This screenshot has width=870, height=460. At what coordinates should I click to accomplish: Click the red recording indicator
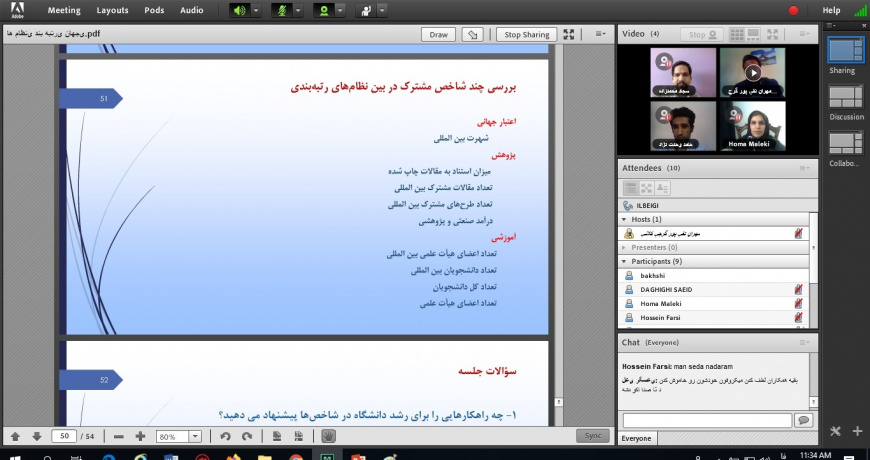793,11
